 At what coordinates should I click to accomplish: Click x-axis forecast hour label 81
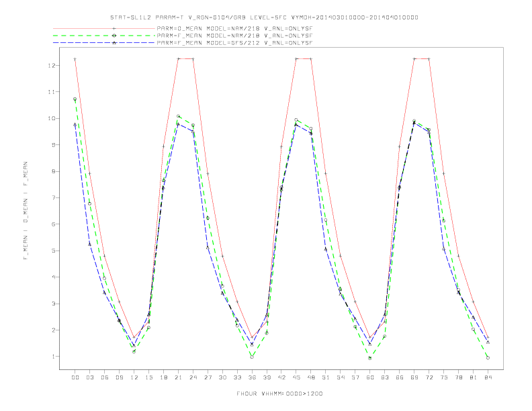474,377
